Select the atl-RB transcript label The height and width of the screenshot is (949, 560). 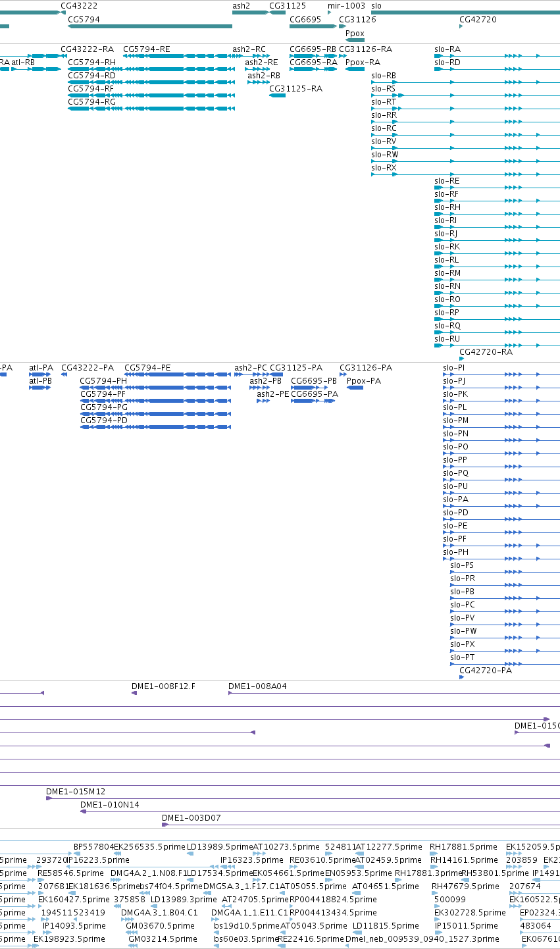pos(23,63)
